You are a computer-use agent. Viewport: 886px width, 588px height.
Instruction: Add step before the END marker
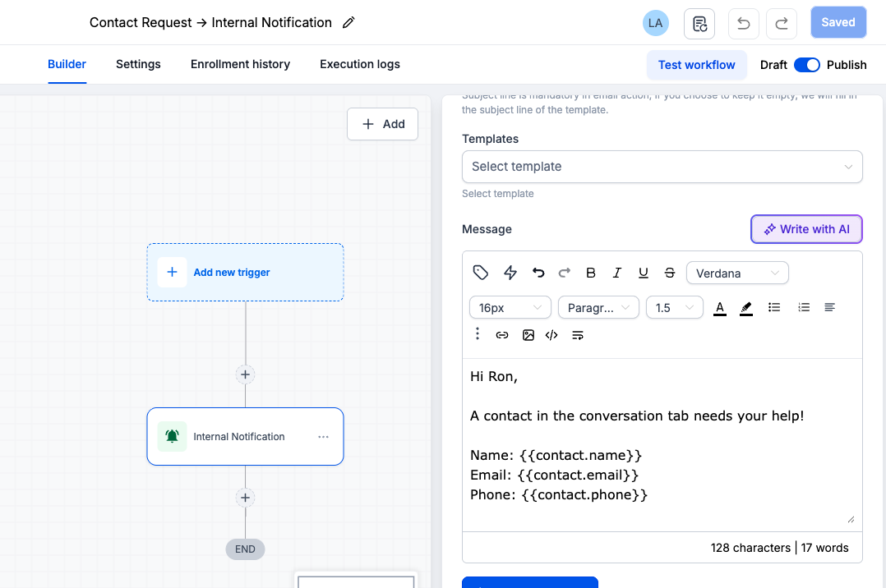245,498
